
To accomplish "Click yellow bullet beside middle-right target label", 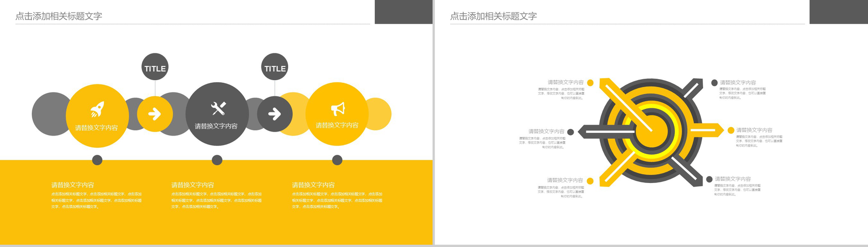I will coord(731,131).
